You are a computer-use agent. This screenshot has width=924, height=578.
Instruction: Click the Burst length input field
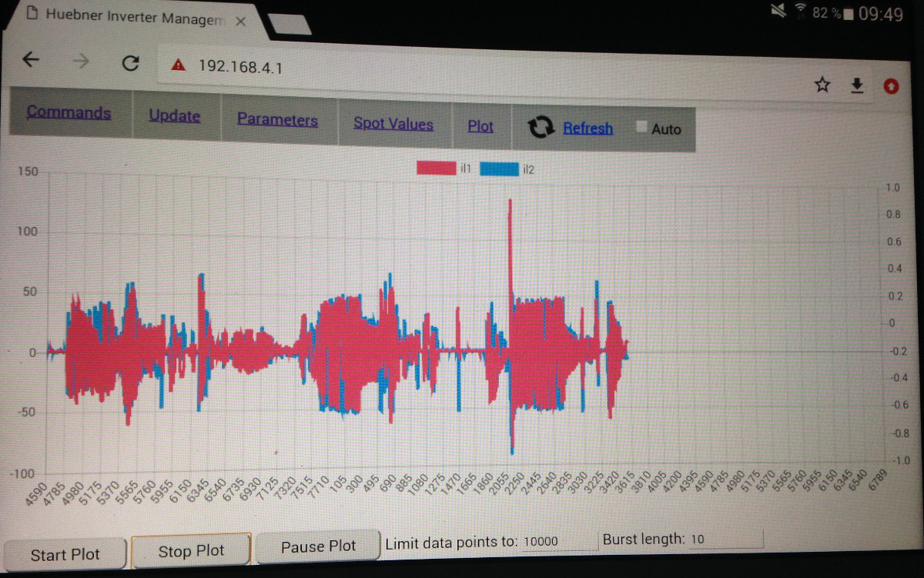tap(724, 540)
